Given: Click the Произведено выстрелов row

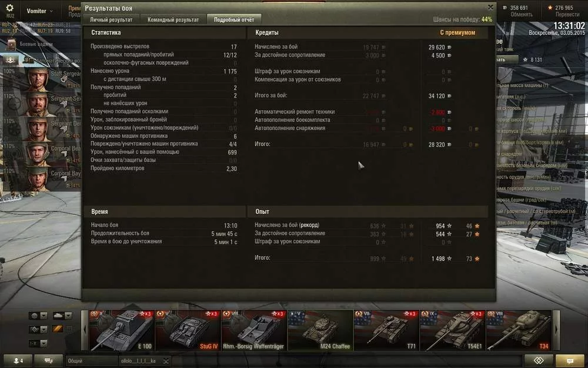Looking at the screenshot, I should pyautogui.click(x=163, y=47).
